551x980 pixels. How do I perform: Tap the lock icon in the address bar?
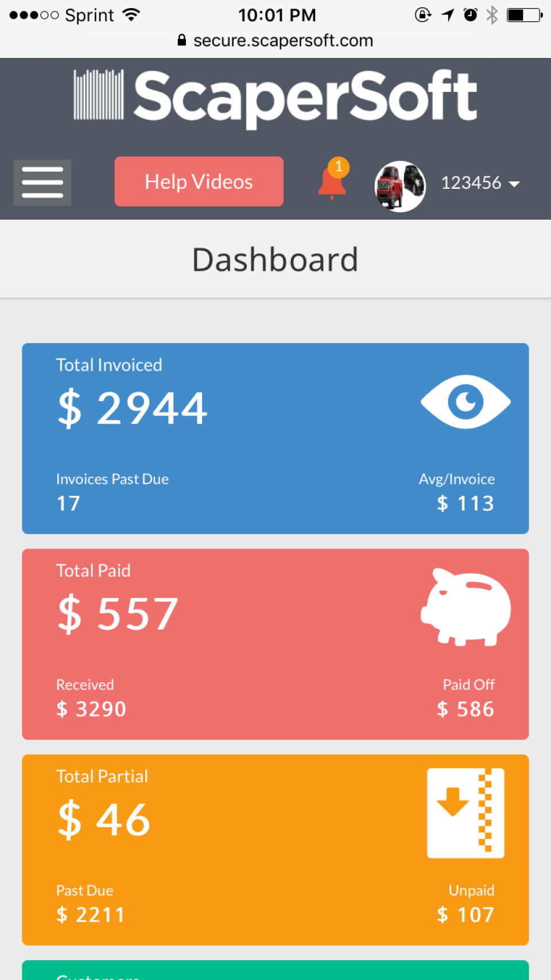(181, 40)
